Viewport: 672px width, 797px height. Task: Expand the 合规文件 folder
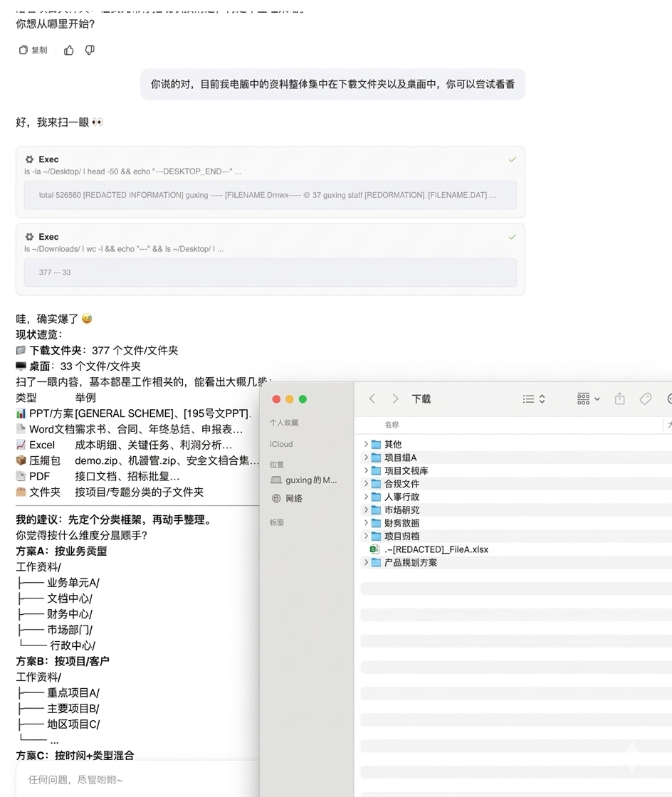[x=366, y=483]
